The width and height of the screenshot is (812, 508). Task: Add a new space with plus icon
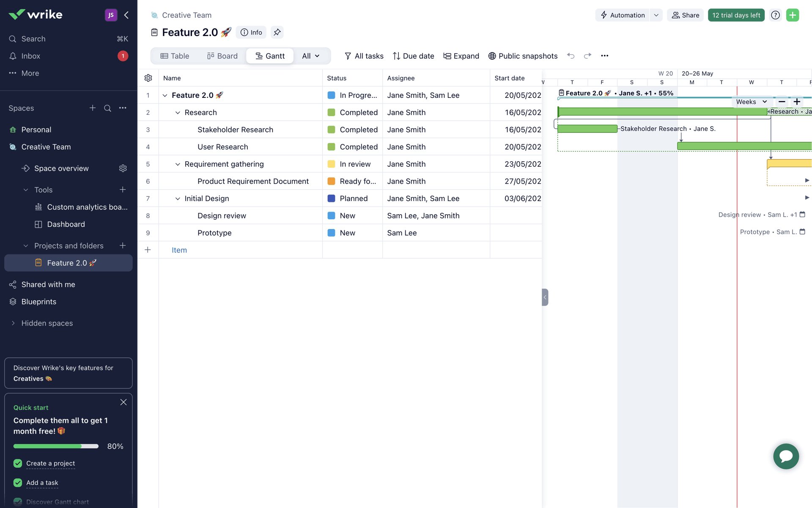pyautogui.click(x=93, y=108)
